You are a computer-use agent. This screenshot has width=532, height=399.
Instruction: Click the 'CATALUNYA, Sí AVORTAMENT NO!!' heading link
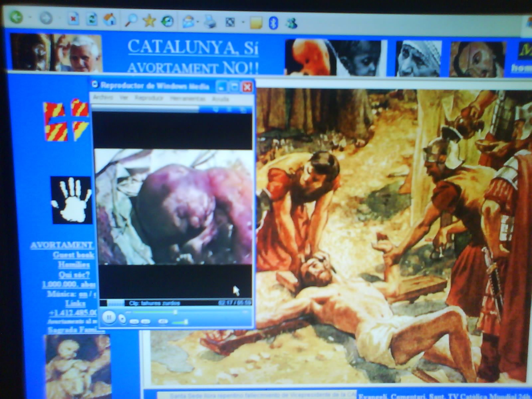[193, 57]
